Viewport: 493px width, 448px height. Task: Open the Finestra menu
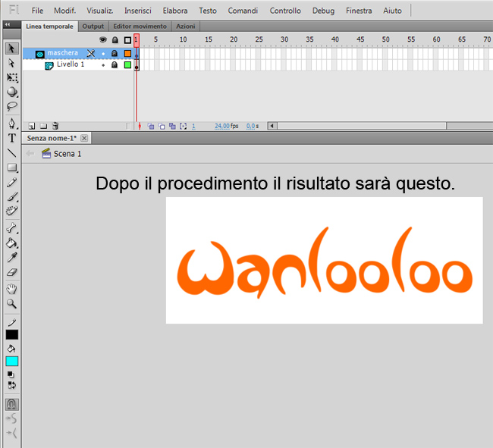tap(359, 11)
